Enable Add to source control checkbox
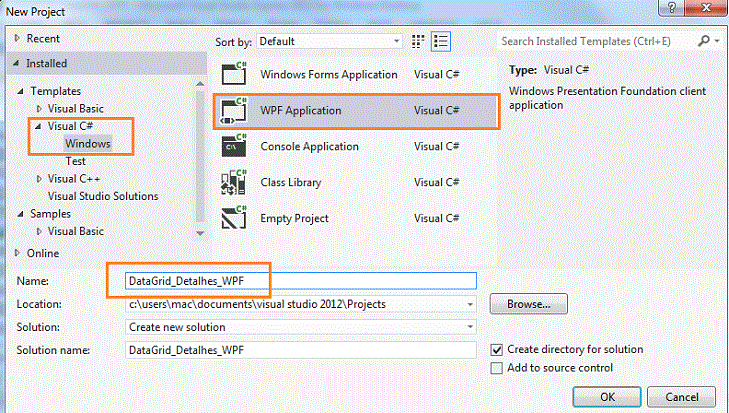 click(497, 368)
